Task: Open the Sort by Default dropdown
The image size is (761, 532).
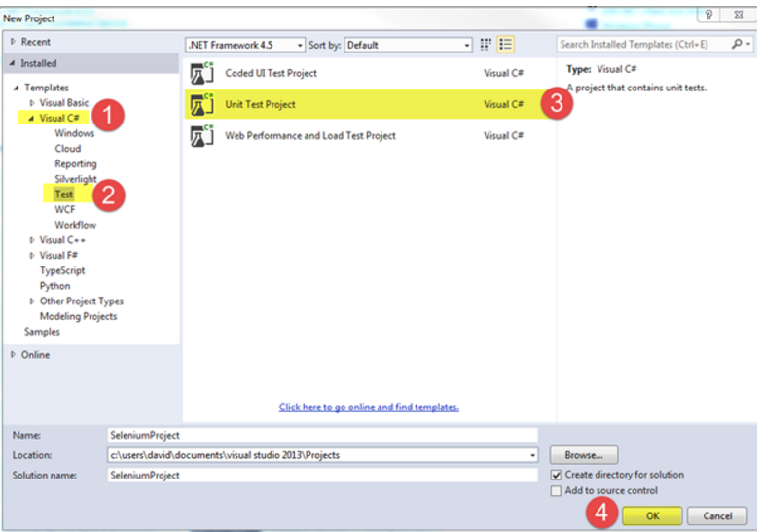Action: pyautogui.click(x=408, y=45)
